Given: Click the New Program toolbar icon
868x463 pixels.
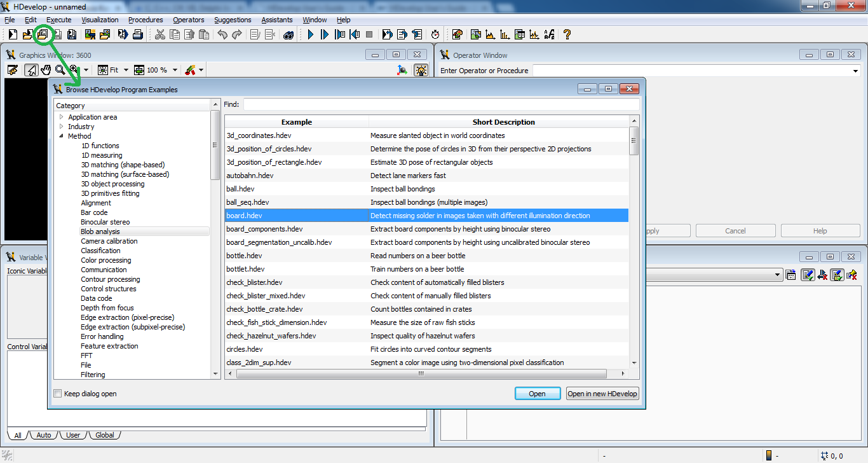Looking at the screenshot, I should point(13,34).
